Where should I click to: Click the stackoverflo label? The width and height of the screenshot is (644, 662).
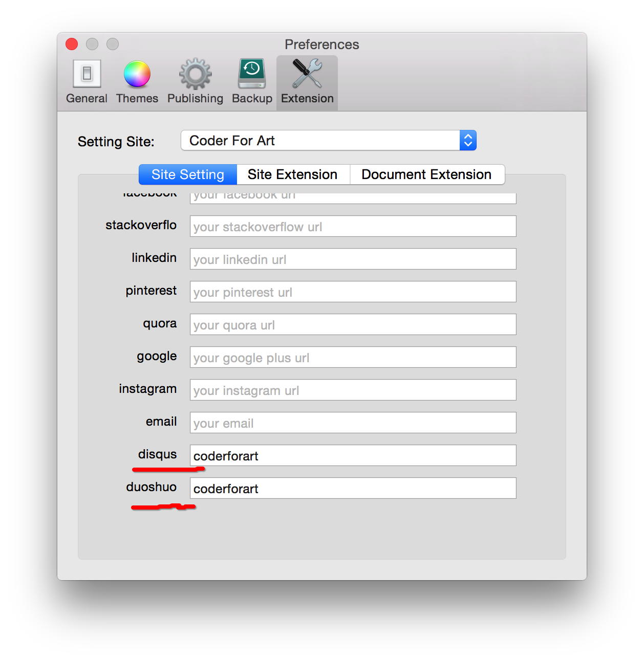click(x=141, y=225)
